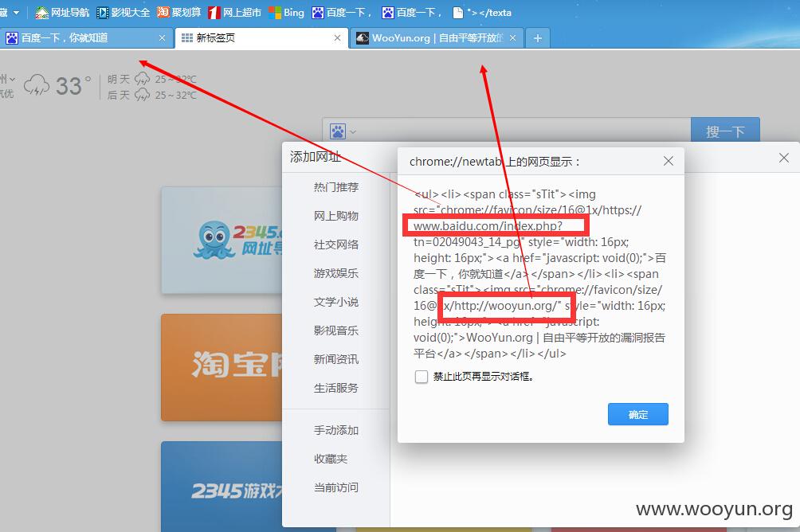Expand the favorites dropdown arrow in the bookmarks bar
The image size is (800, 532).
click(x=16, y=12)
